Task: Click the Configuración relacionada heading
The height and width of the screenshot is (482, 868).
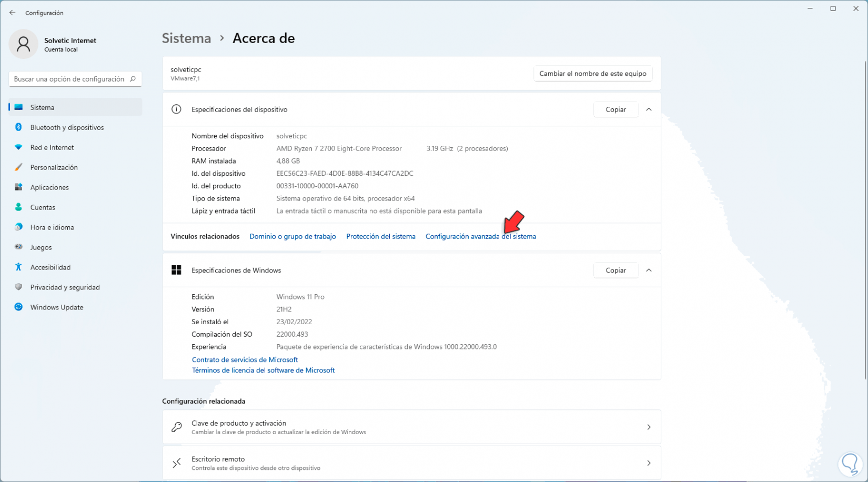Action: tap(204, 401)
